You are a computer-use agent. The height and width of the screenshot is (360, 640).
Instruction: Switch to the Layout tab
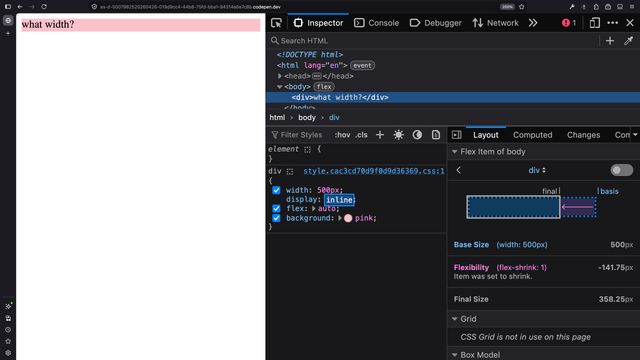(x=486, y=135)
